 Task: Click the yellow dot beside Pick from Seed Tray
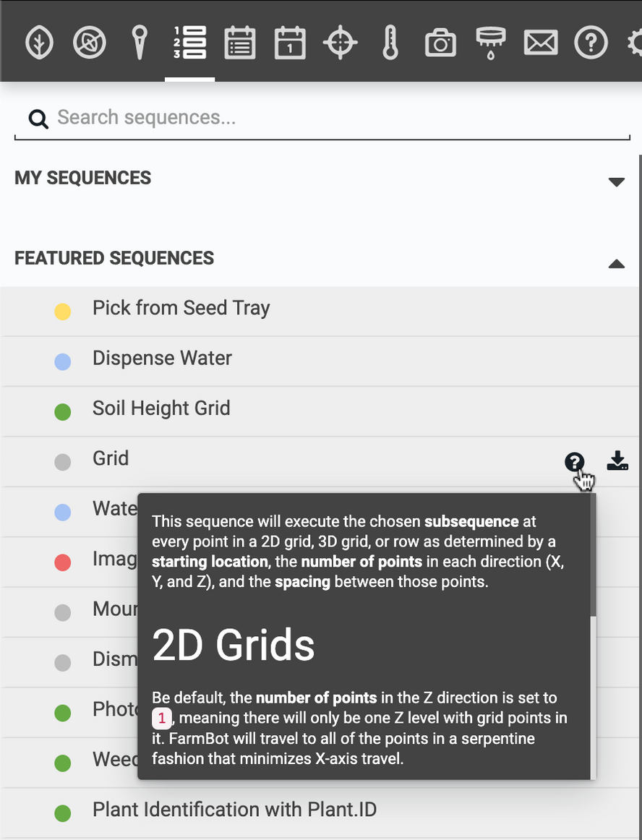63,308
